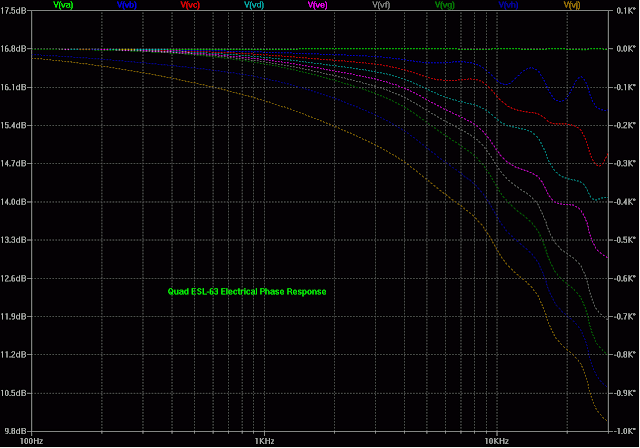Click the 16.8dB left axis label
The image size is (640, 448).
click(x=13, y=49)
